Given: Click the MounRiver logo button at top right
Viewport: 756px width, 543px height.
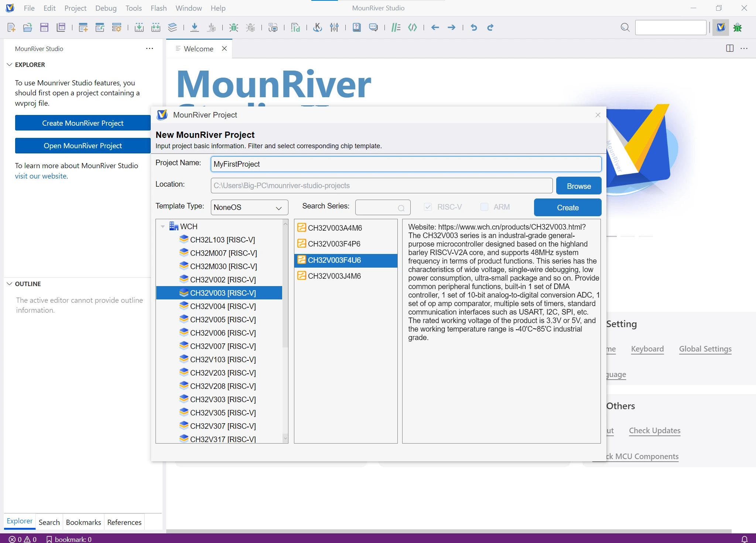Looking at the screenshot, I should tap(721, 27).
